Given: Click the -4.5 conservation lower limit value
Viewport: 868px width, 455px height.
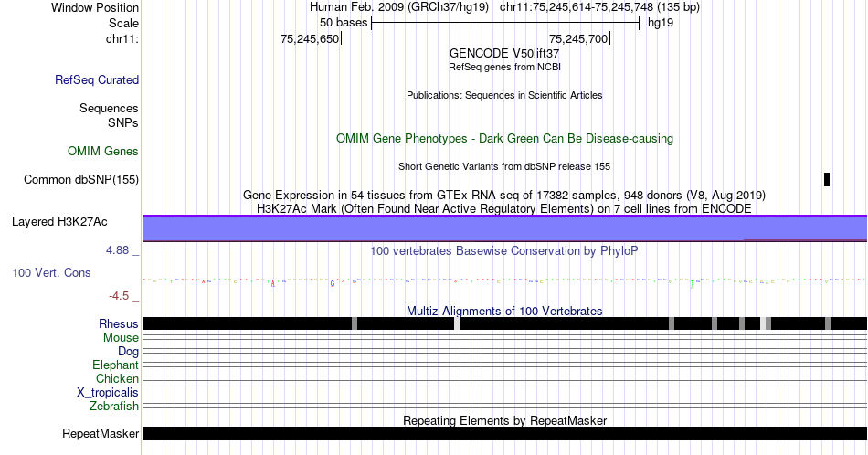Looking at the screenshot, I should [x=119, y=296].
